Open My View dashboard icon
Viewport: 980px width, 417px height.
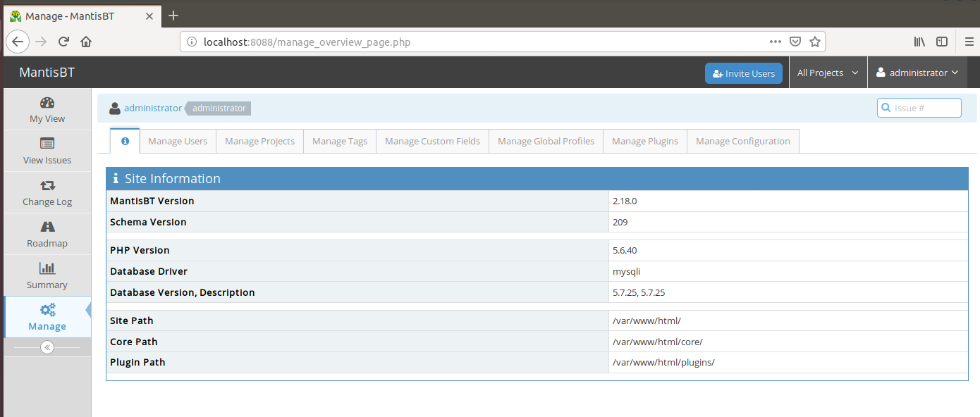click(x=47, y=103)
